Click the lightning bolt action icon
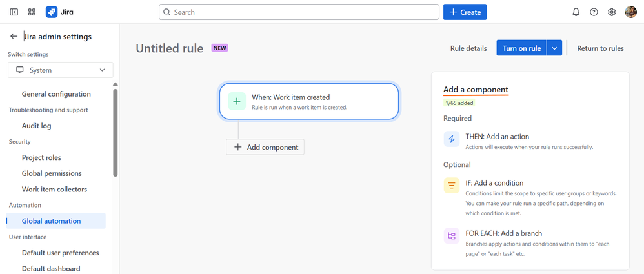Image resolution: width=644 pixels, height=274 pixels. pos(451,139)
